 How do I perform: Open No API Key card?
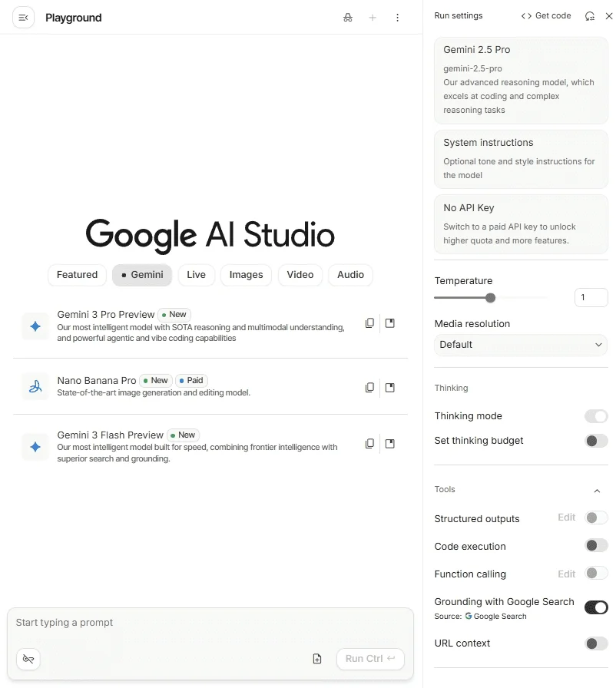pos(522,225)
